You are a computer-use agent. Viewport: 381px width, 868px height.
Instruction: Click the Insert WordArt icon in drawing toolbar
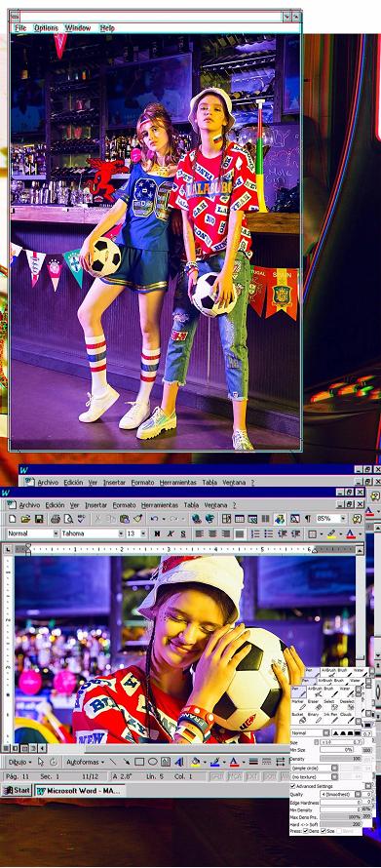[x=179, y=762]
